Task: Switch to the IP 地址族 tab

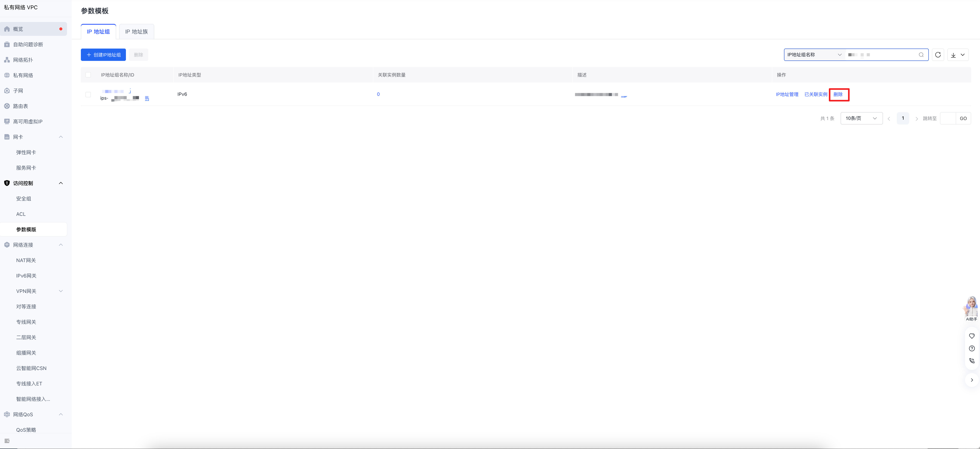Action: point(137,32)
